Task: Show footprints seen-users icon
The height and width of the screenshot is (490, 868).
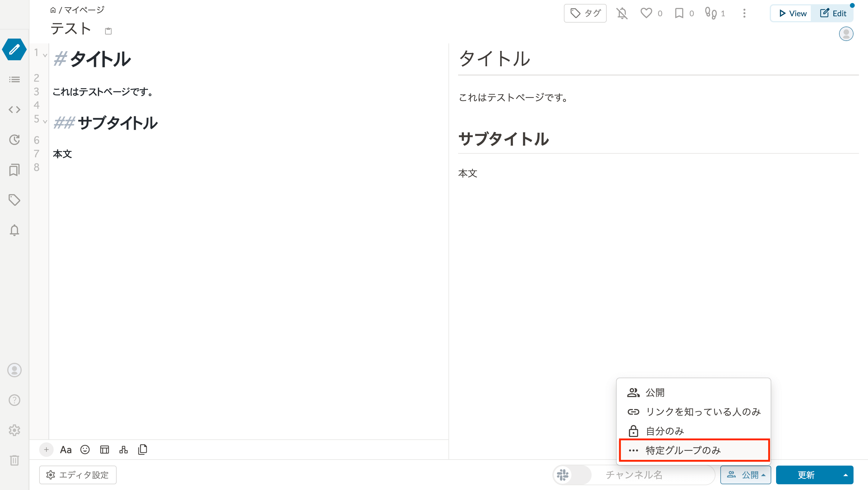Action: 711,13
